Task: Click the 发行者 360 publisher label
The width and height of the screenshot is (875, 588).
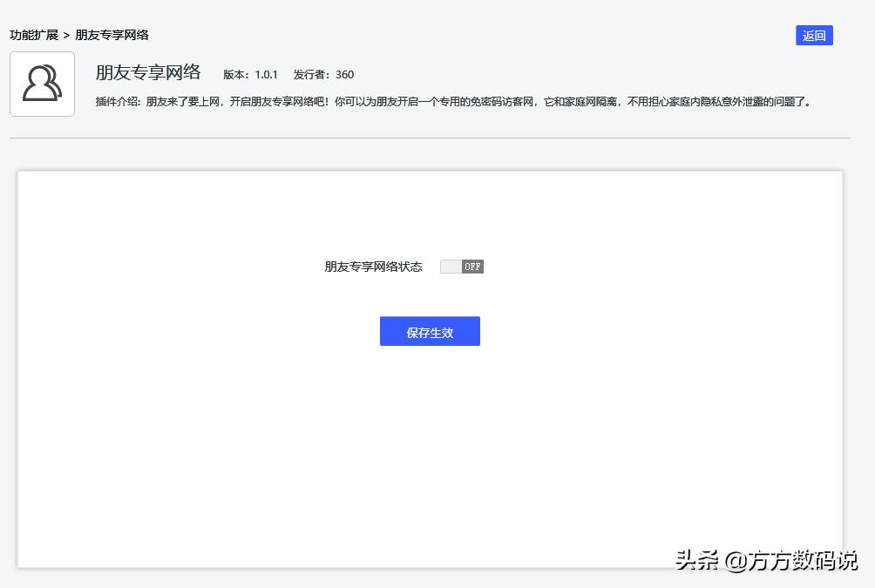Action: [323, 75]
